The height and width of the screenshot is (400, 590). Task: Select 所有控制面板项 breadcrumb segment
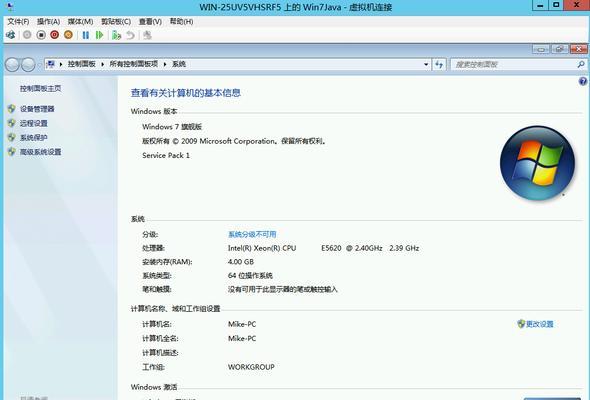coord(134,64)
